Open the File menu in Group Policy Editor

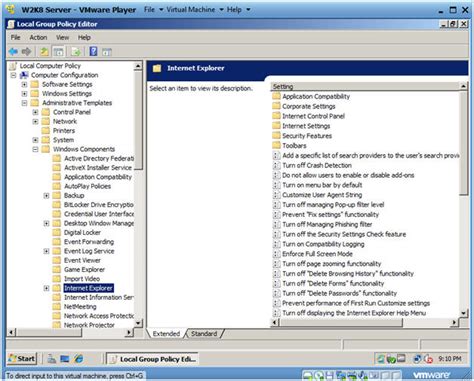point(15,37)
